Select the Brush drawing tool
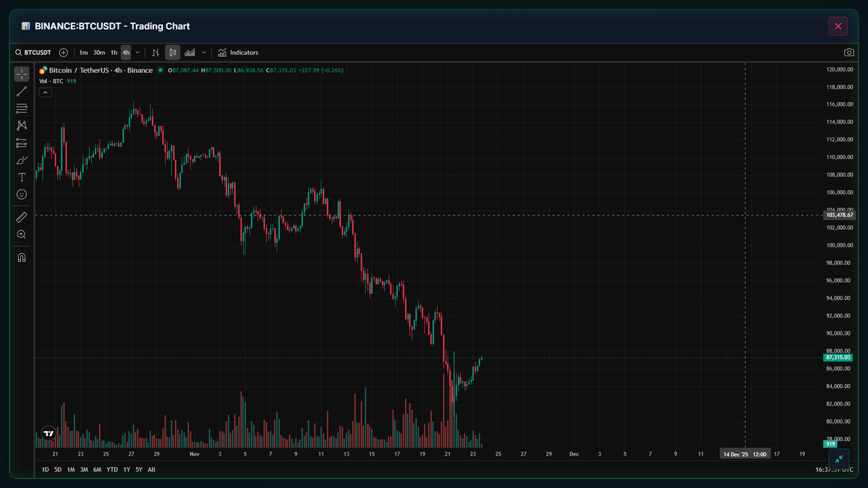The height and width of the screenshot is (488, 868). pos(21,160)
